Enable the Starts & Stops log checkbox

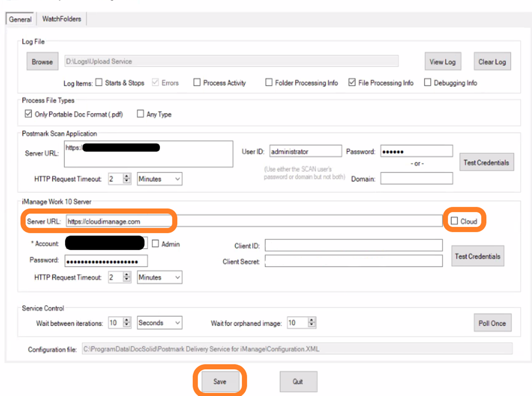tap(99, 82)
